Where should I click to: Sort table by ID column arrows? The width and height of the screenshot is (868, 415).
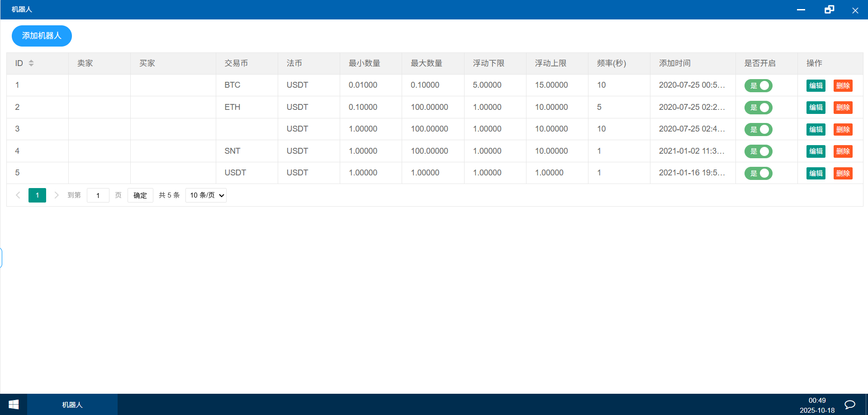coord(31,63)
